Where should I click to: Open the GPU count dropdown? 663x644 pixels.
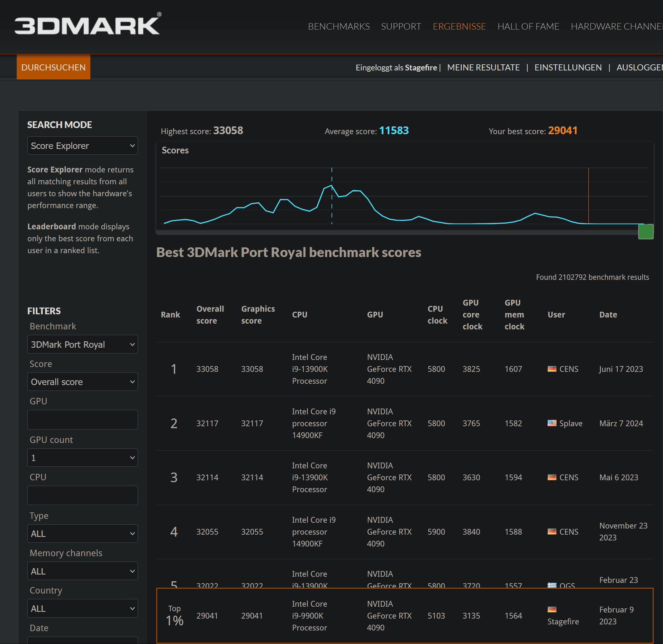click(83, 457)
